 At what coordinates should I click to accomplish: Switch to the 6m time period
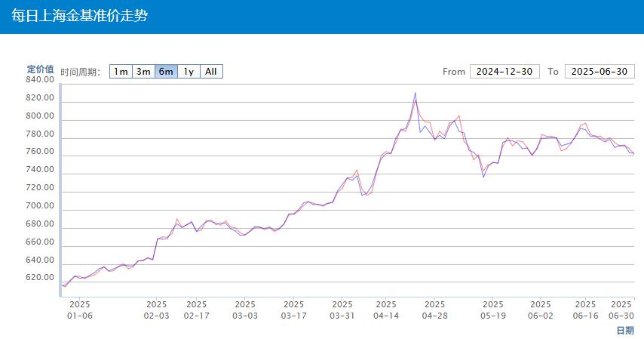point(167,72)
